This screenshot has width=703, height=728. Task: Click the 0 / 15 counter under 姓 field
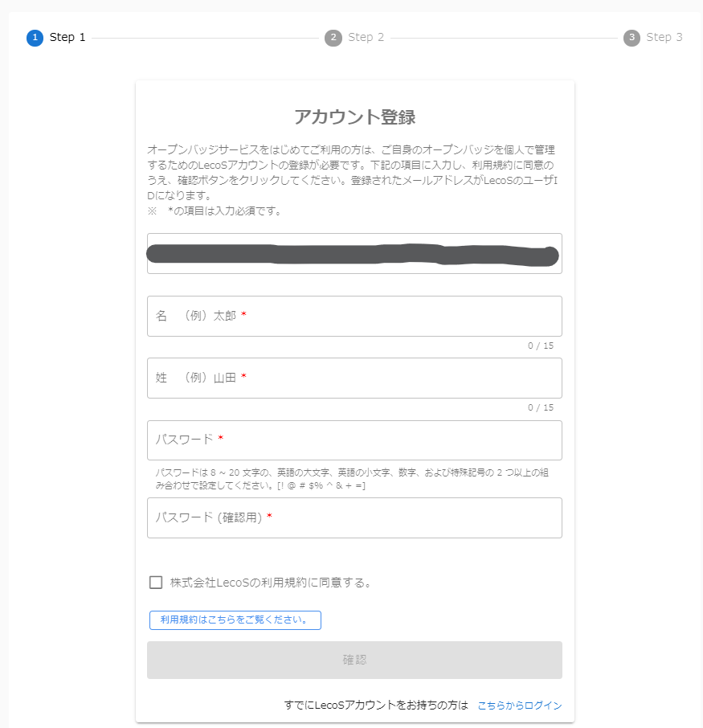point(541,407)
